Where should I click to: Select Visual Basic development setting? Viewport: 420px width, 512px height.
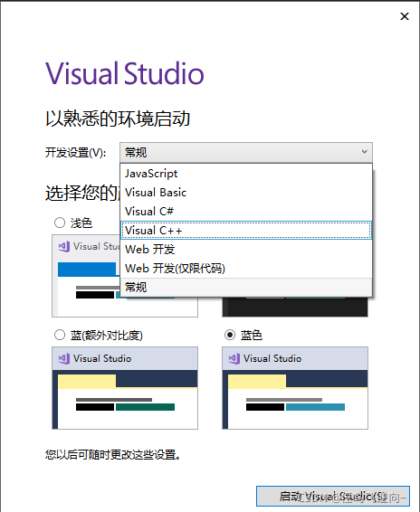coord(246,193)
